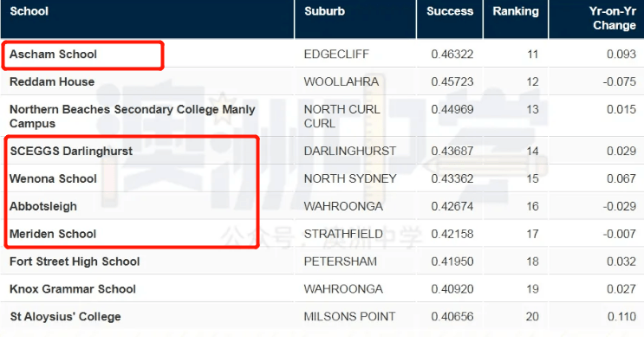This screenshot has height=349, width=644.
Task: Click success value 0.42158
Action: click(452, 234)
